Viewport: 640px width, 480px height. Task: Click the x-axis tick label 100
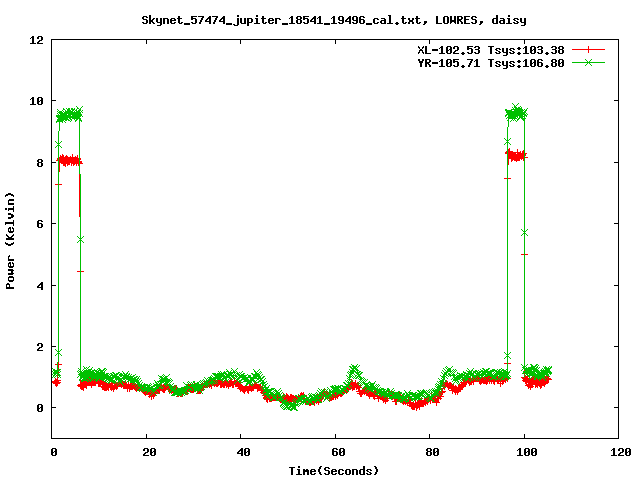click(x=527, y=452)
